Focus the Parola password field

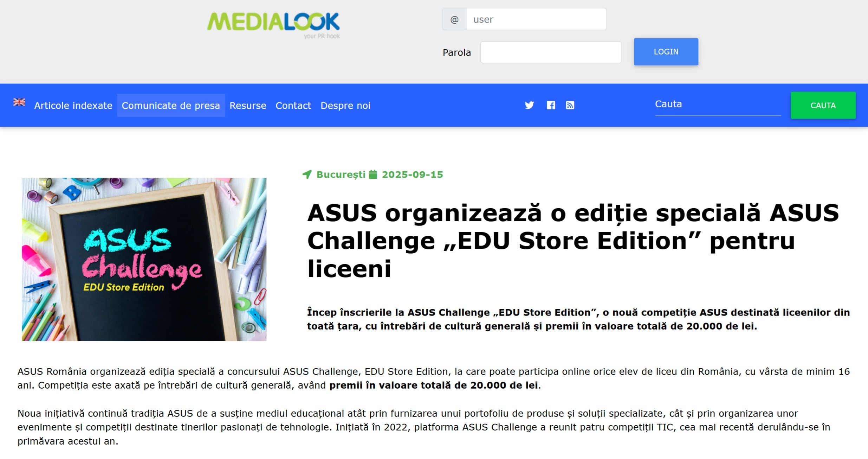(551, 52)
